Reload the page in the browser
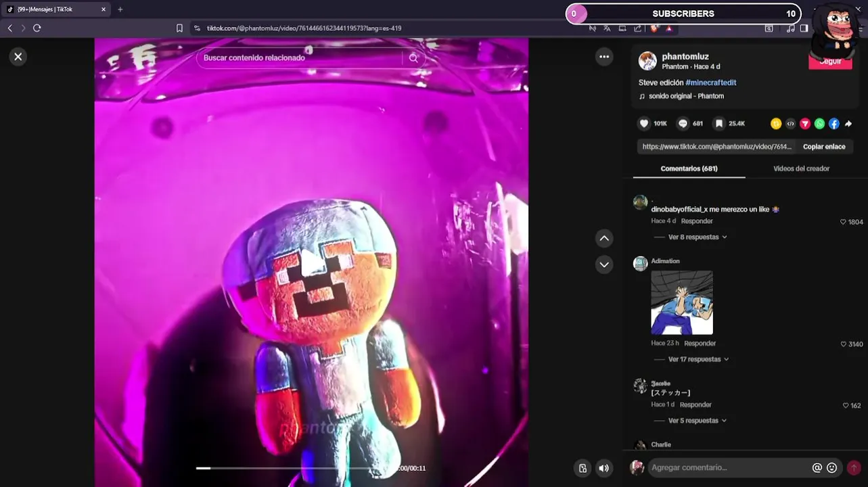This screenshot has width=868, height=487. click(37, 28)
